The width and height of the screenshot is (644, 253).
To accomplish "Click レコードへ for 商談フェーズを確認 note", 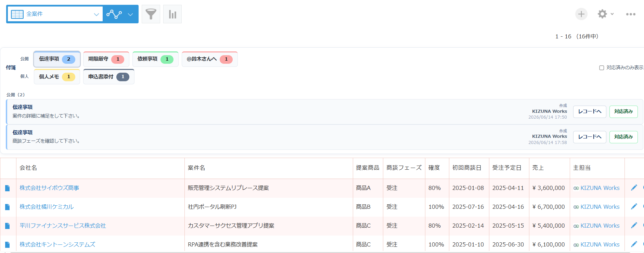I will (x=590, y=137).
